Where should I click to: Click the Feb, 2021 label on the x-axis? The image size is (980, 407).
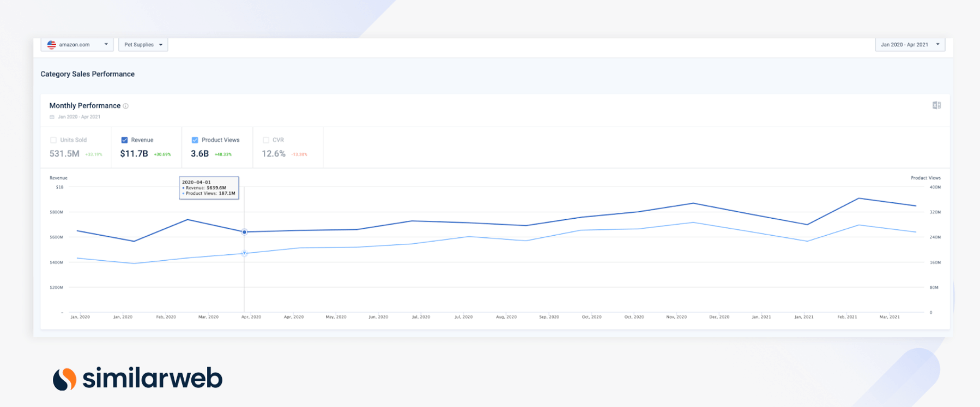pos(847,317)
